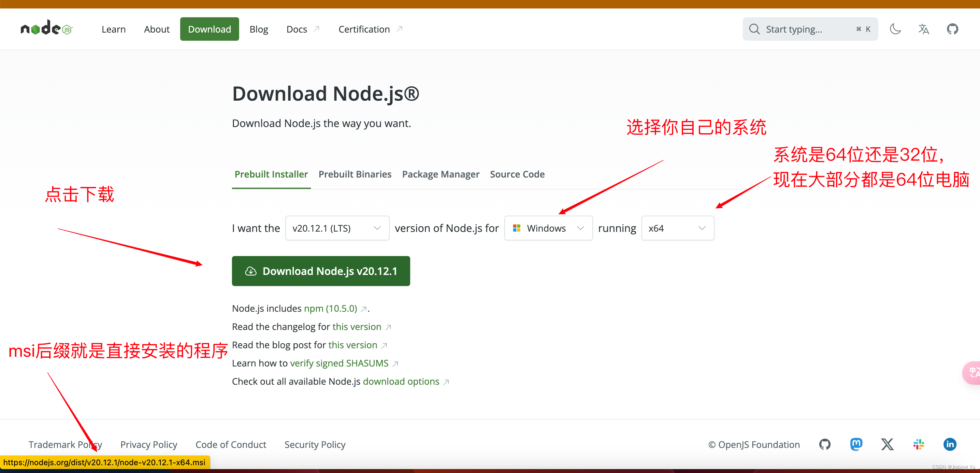980x473 pixels.
Task: Click the Windows logo in OS dropdown
Action: coord(516,228)
